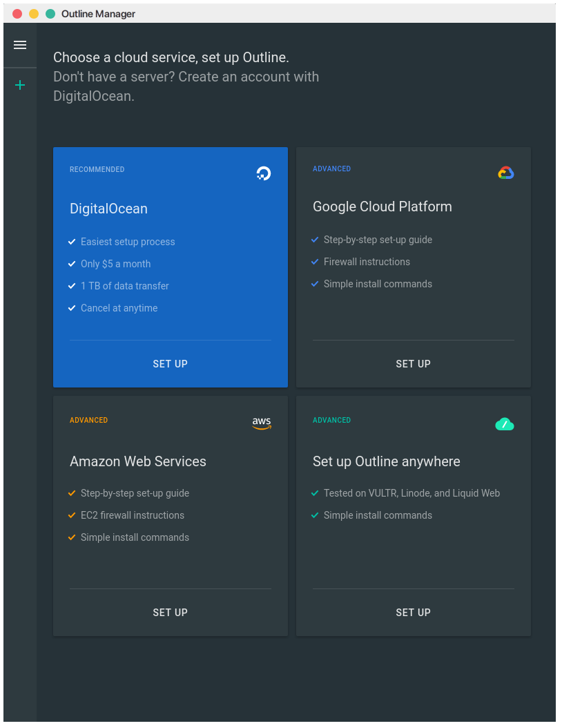The image size is (562, 728).
Task: Click "Only $5 a month" text
Action: click(115, 264)
